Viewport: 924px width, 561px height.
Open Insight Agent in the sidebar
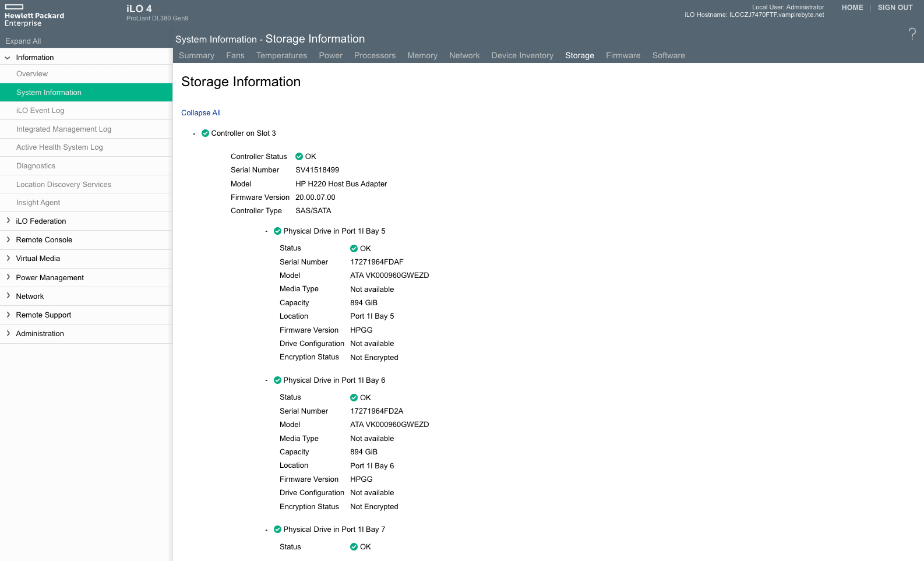click(x=86, y=203)
